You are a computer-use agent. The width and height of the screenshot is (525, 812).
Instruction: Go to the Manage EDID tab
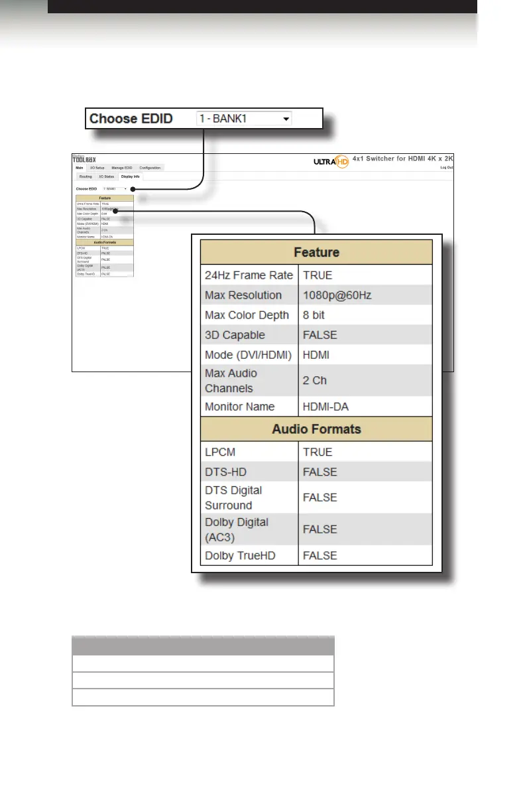point(122,168)
